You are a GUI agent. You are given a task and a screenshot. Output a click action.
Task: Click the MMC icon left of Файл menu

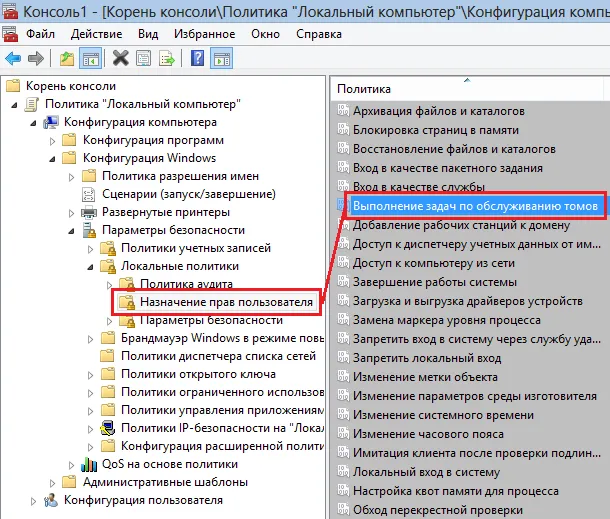[x=10, y=34]
